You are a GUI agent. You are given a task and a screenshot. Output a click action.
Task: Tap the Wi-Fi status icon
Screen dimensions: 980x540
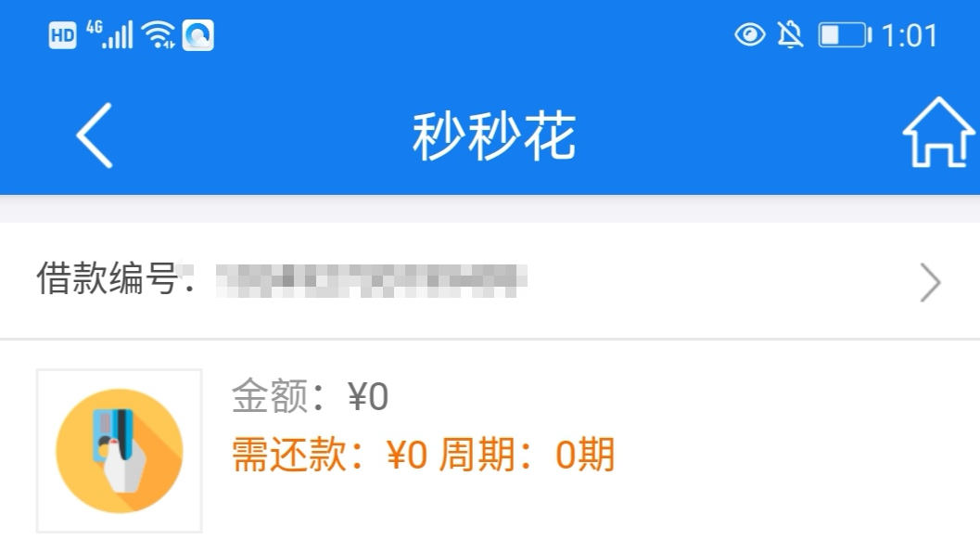159,34
